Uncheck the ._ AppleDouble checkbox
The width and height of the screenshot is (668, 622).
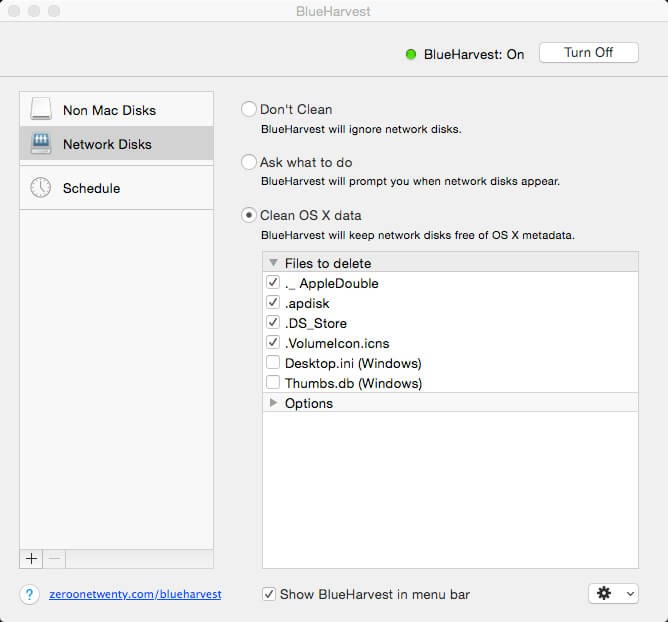click(x=273, y=283)
